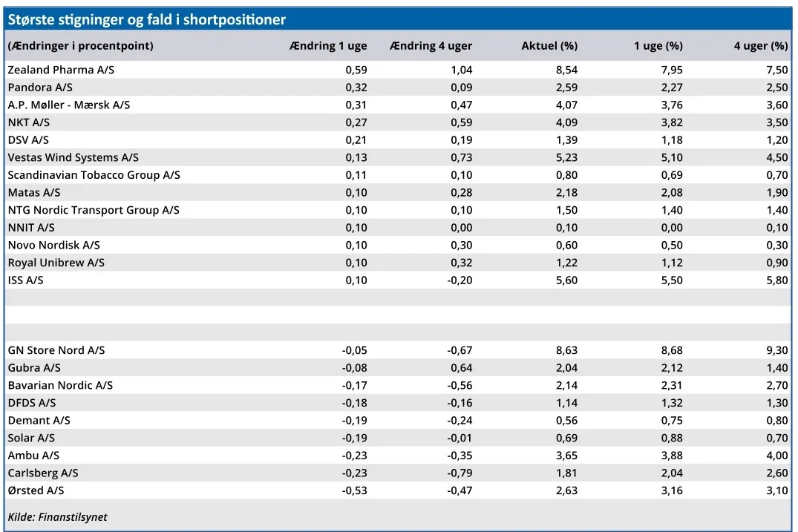This screenshot has height=532, width=798.
Task: Click the 'Kilde: Finanstilsynet' source note
Action: coord(57,517)
